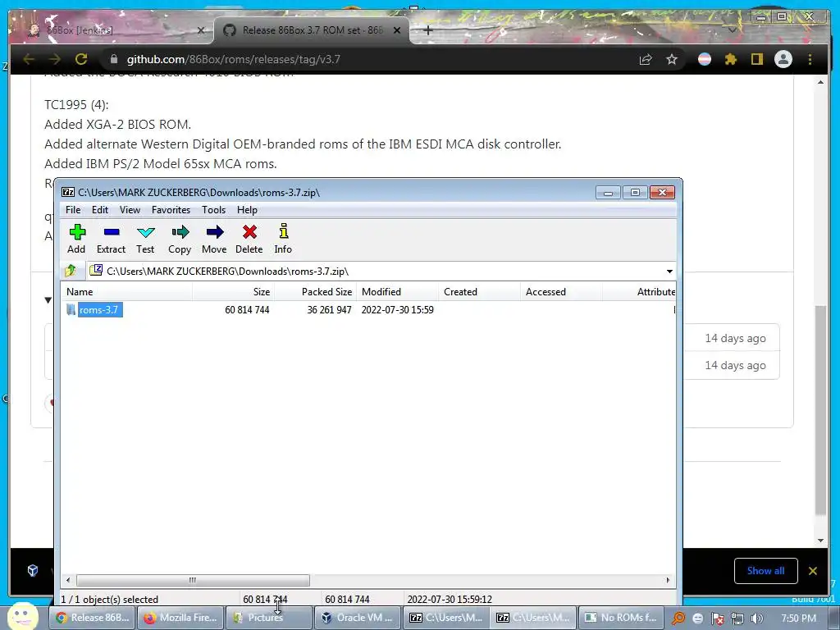The height and width of the screenshot is (630, 840).
Task: Switch to the 86Box [Jenkins] tab
Action: point(112,30)
